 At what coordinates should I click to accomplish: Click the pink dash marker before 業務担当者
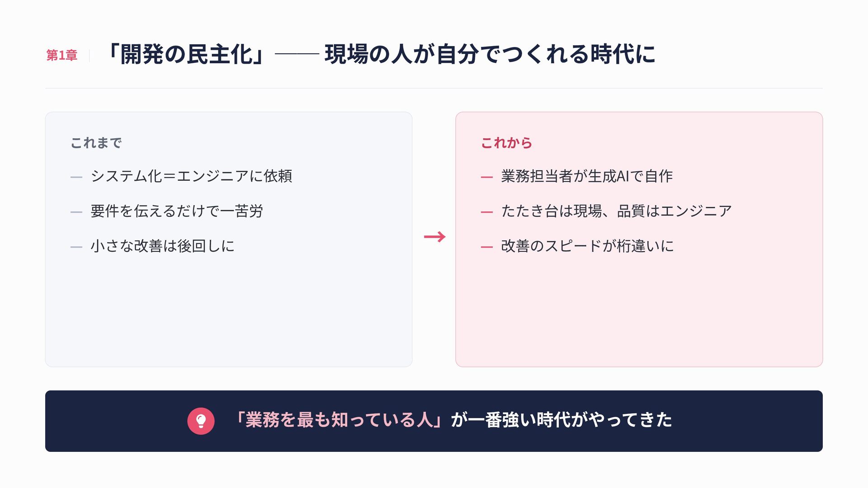[487, 177]
